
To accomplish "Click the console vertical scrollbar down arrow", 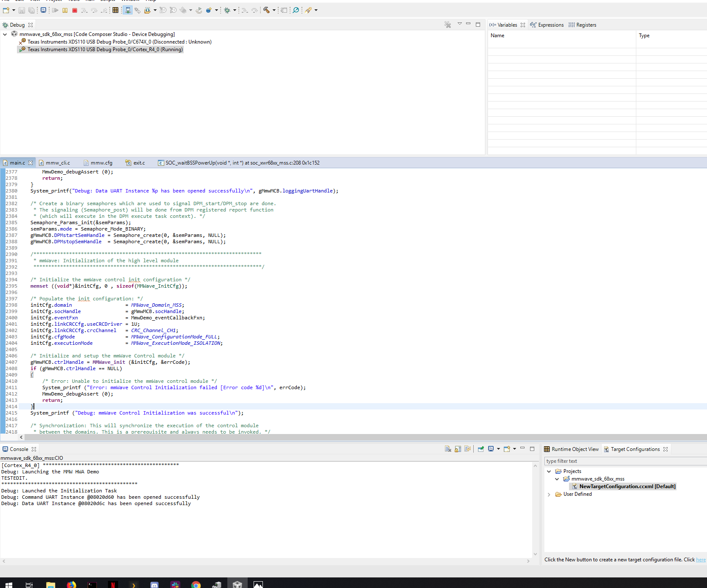I will pos(535,554).
